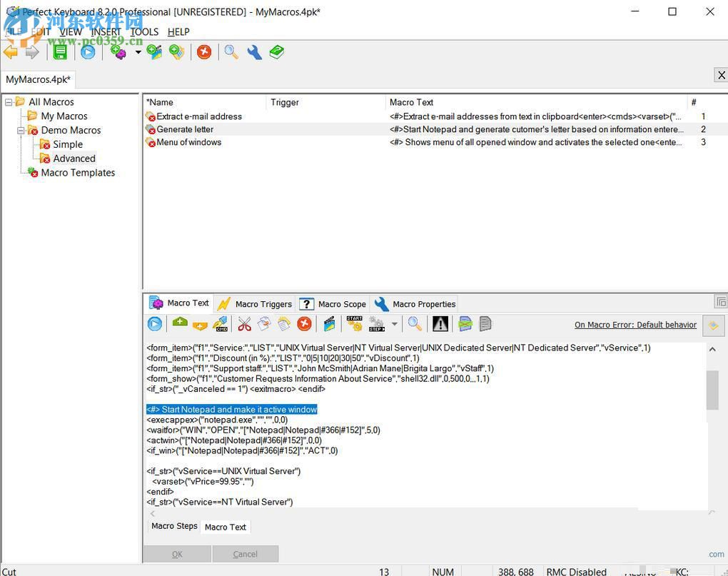
Task: Click the On Macro Error: Default behavior link
Action: click(635, 325)
